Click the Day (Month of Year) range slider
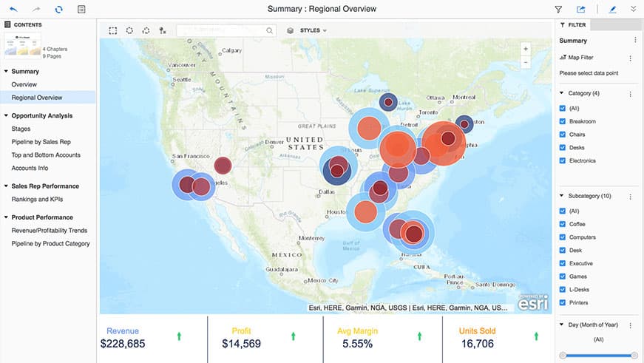This screenshot has height=363, width=644. tap(599, 356)
